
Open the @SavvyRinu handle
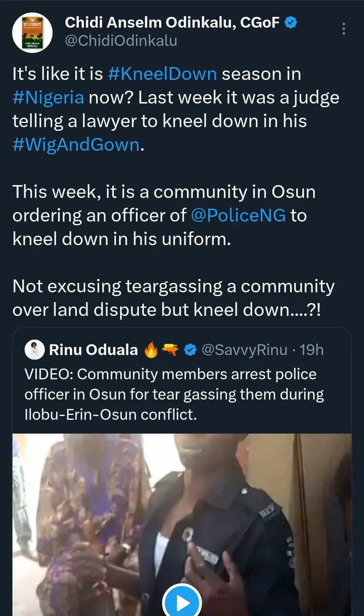244,349
